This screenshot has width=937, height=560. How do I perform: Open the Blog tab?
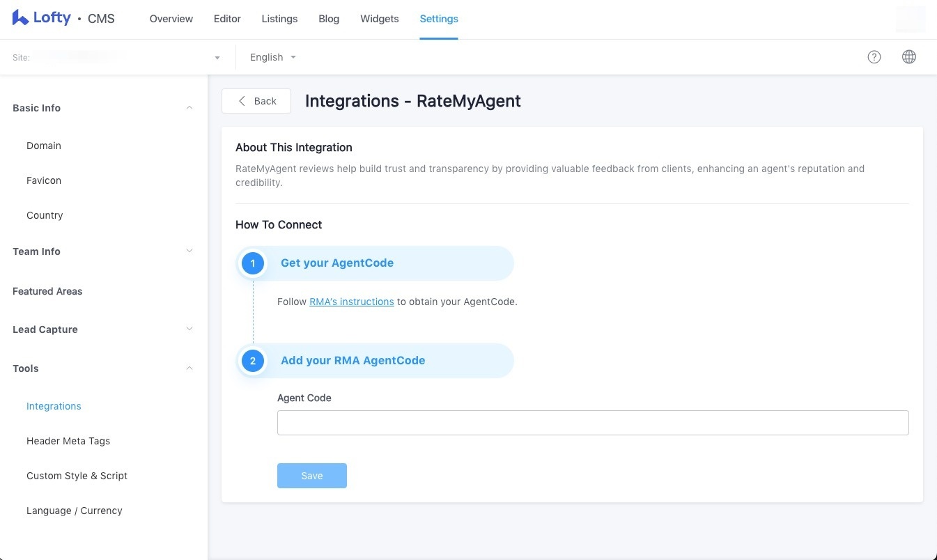329,19
